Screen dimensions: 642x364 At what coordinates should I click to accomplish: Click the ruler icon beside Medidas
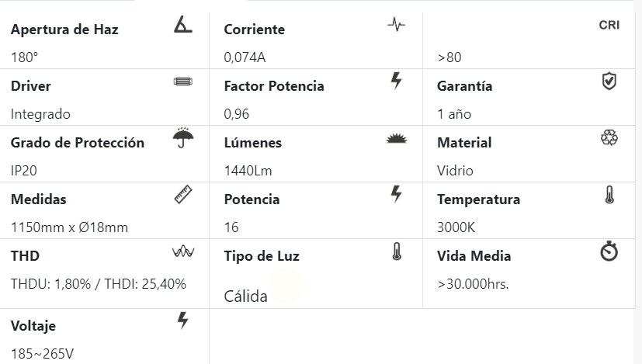tap(183, 195)
